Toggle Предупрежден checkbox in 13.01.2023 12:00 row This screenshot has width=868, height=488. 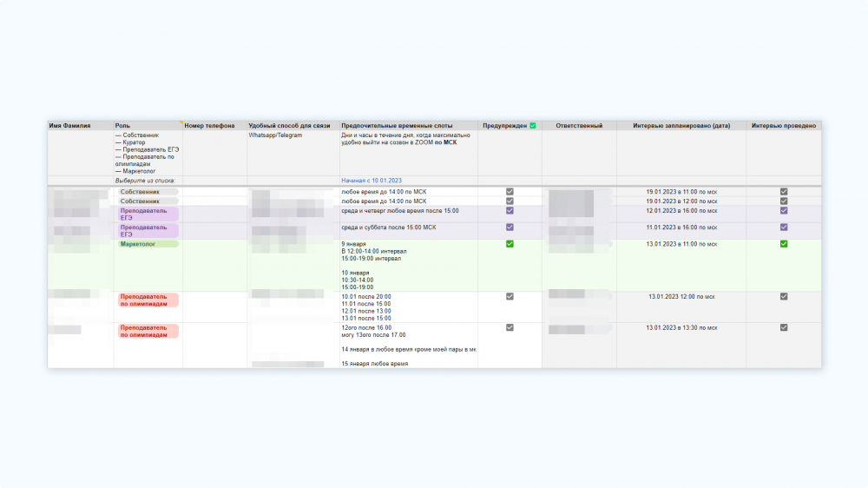click(510, 296)
